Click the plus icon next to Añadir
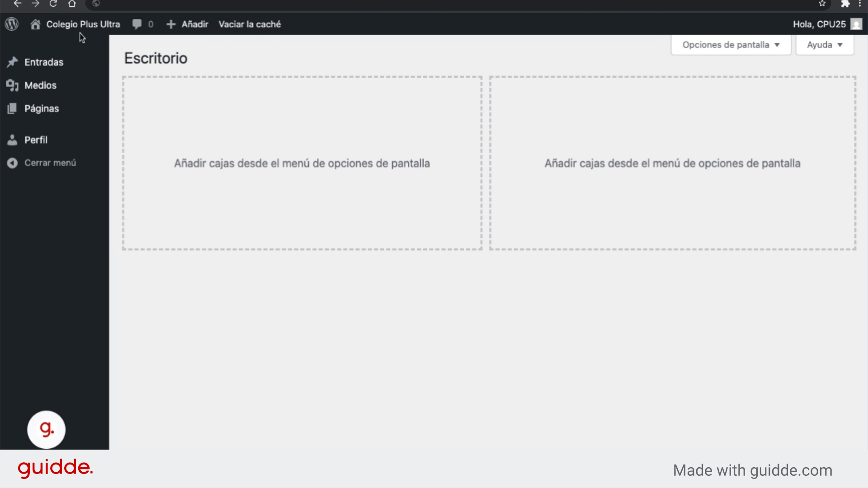868x488 pixels. [171, 24]
